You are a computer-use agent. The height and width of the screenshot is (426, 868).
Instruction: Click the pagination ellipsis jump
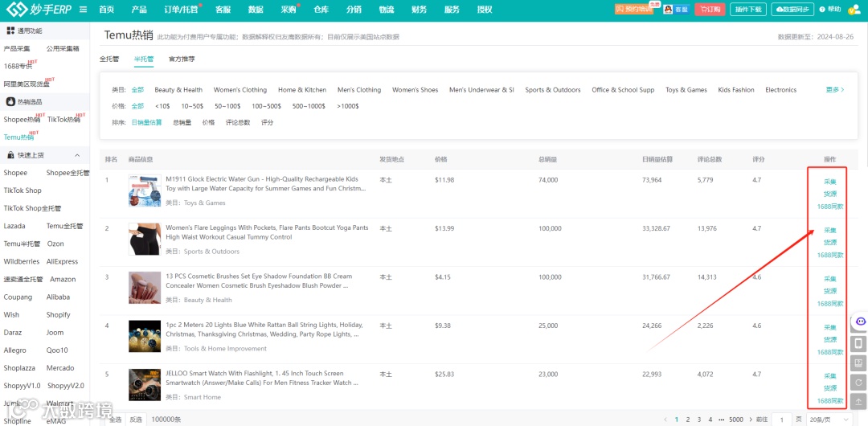(721, 420)
